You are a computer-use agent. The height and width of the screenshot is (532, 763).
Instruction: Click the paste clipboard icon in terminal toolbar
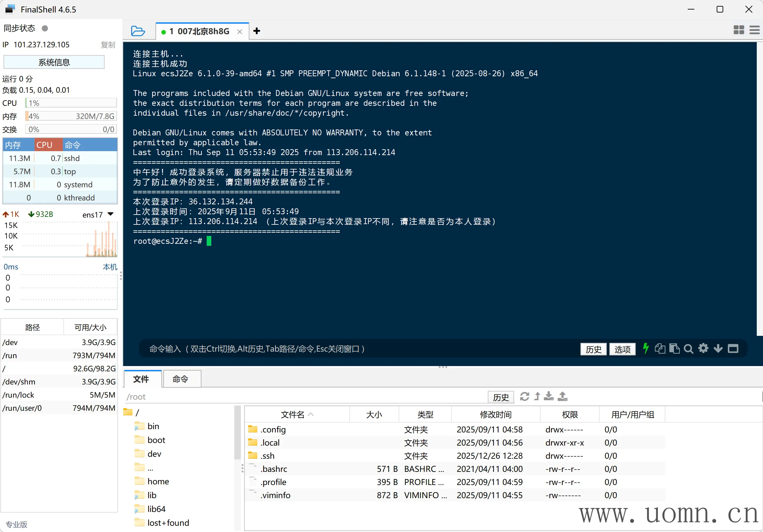pyautogui.click(x=674, y=349)
